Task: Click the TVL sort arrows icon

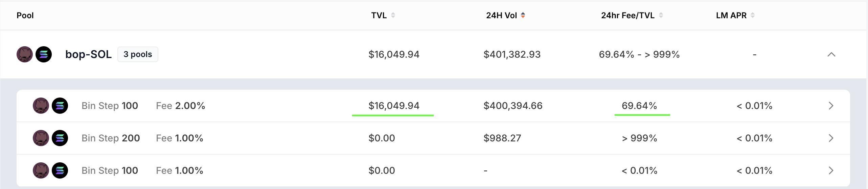Action: click(x=393, y=15)
